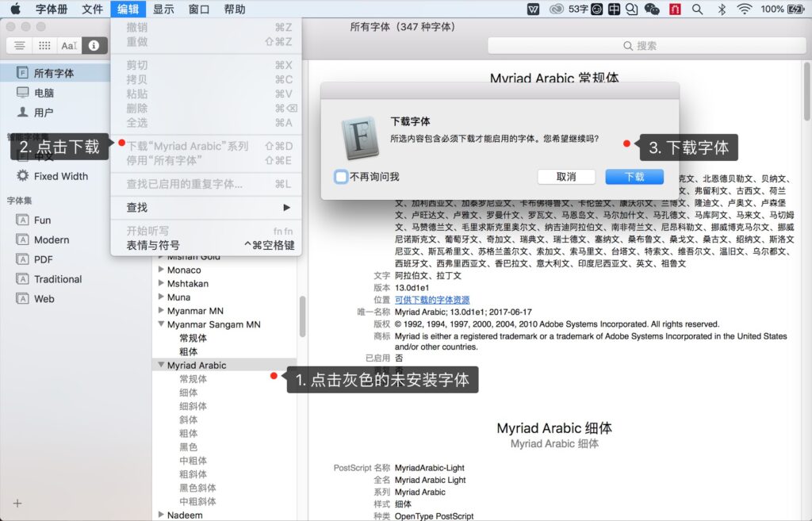This screenshot has width=812, height=521.
Task: Click the Spotlight magnifier in menu bar
Action: (x=697, y=10)
